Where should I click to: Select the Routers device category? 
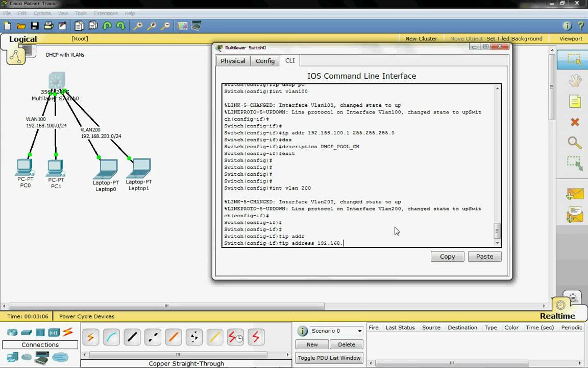click(x=12, y=332)
